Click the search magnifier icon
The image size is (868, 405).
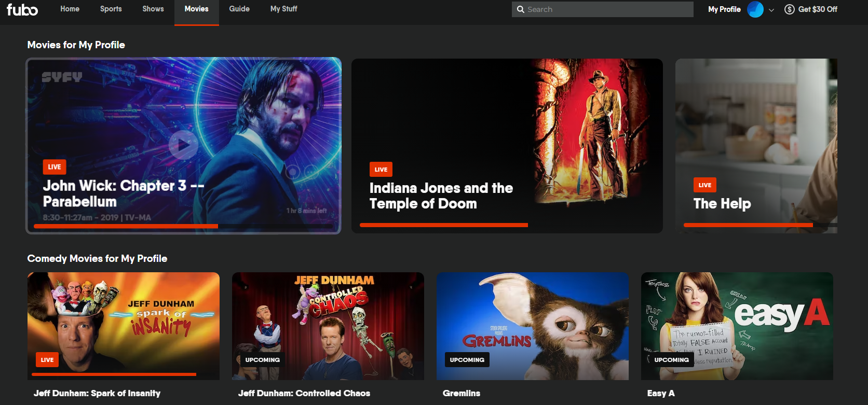(x=520, y=9)
